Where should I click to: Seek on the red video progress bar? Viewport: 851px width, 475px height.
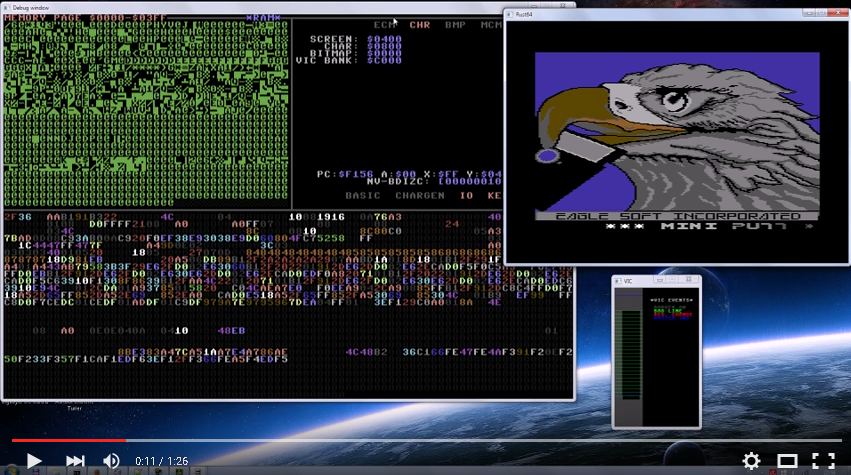click(68, 439)
